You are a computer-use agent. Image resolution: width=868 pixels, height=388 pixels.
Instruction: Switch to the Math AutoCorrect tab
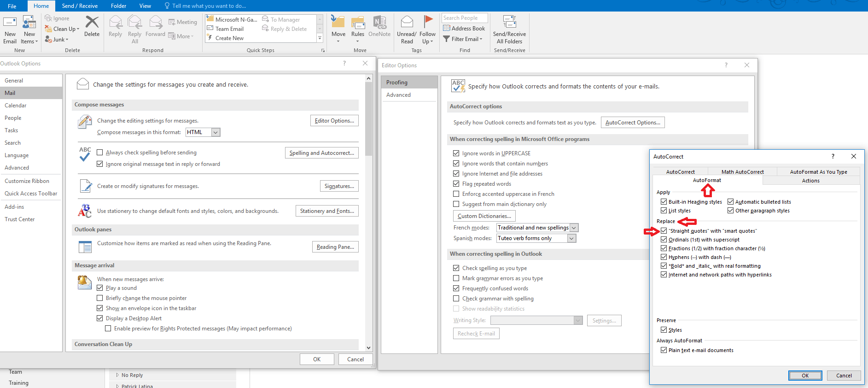click(x=742, y=172)
